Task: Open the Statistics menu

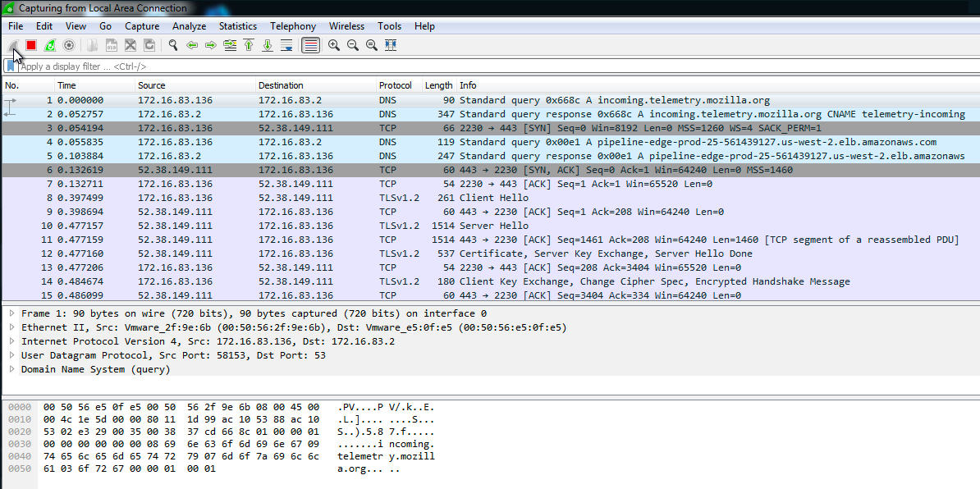Action: pyautogui.click(x=237, y=26)
